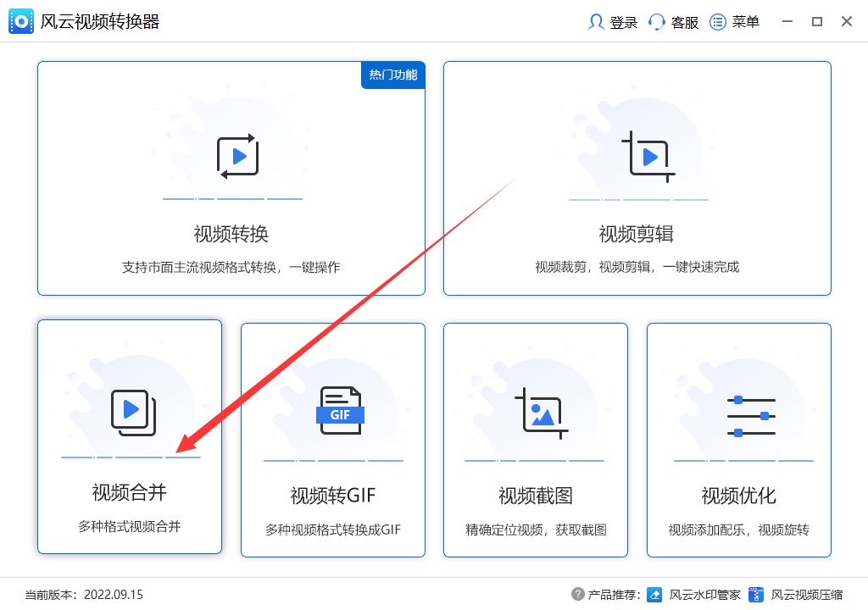Select the 视频转换 title text
Viewport: 868px width, 610px height.
pos(231,234)
